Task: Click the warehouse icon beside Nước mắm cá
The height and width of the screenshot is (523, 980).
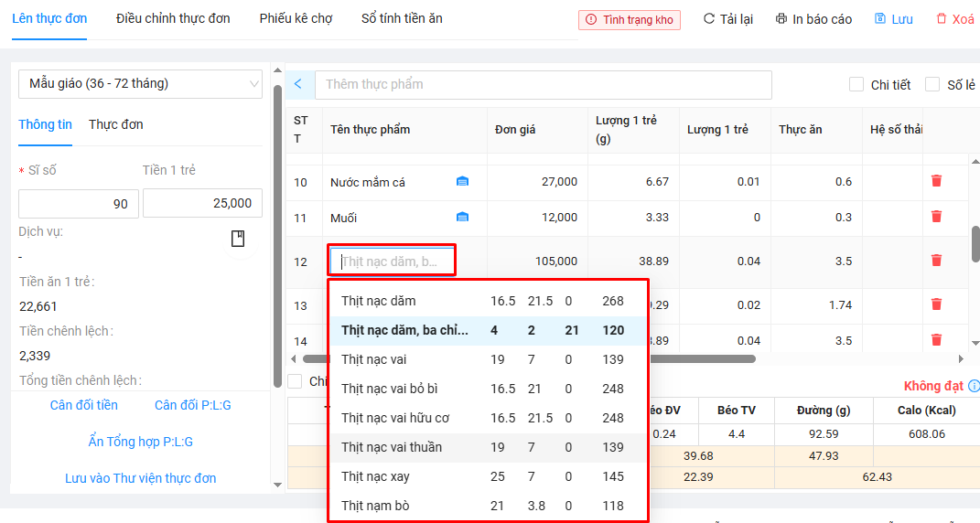Action: [x=462, y=182]
